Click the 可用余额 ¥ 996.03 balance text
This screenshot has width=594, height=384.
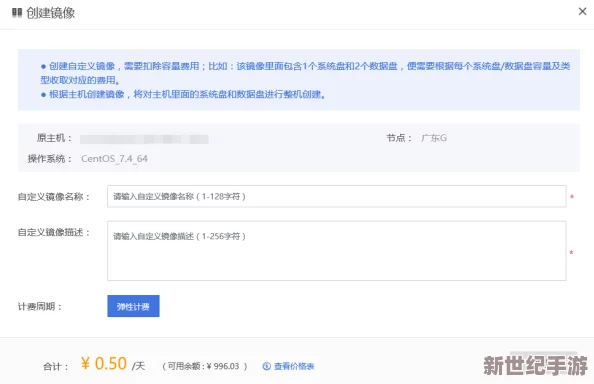click(205, 366)
